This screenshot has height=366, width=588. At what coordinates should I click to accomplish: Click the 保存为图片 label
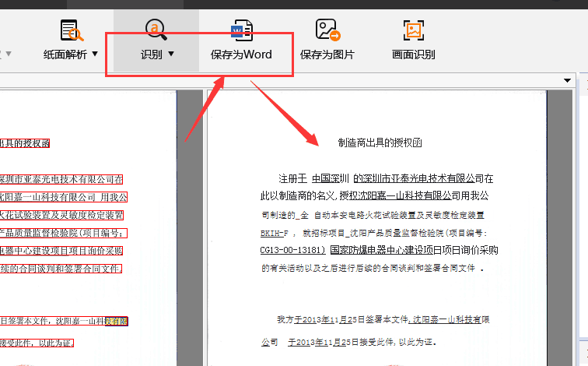point(327,55)
